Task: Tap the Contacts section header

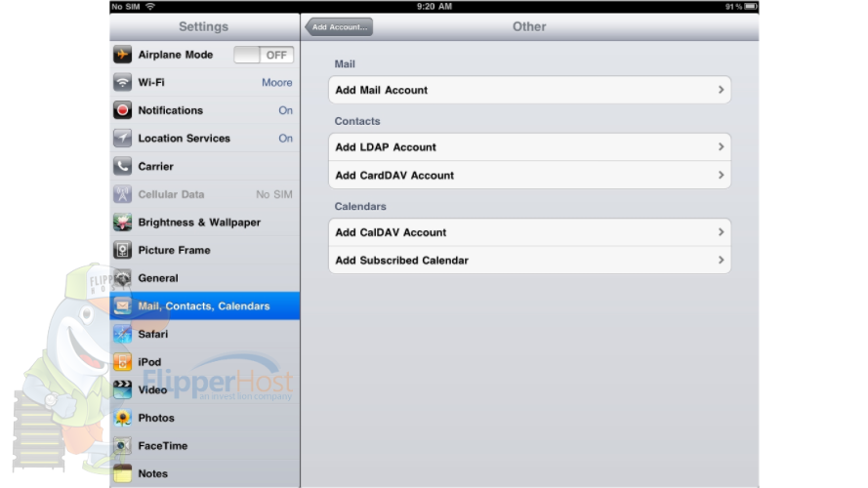Action: tap(357, 121)
